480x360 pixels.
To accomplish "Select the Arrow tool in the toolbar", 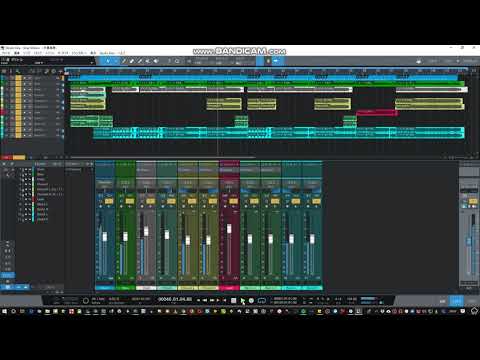I will 108,61.
